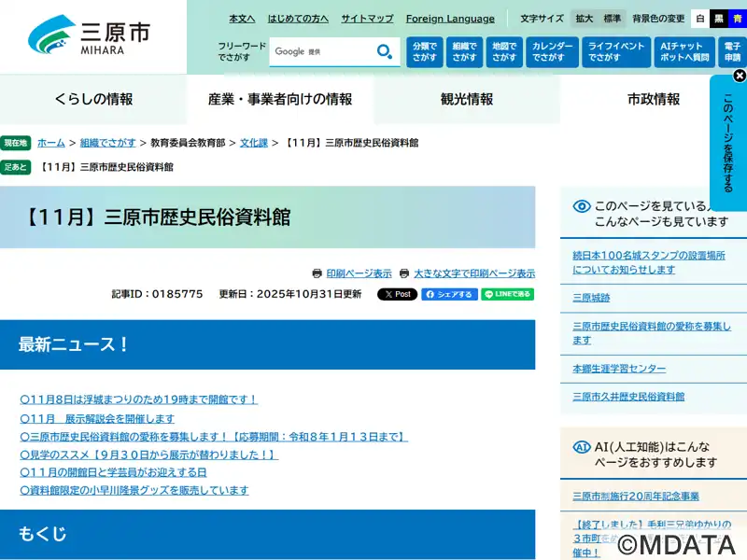Viewport: 747px width, 560px height.
Task: Open the Foreign Language link
Action: tap(450, 19)
